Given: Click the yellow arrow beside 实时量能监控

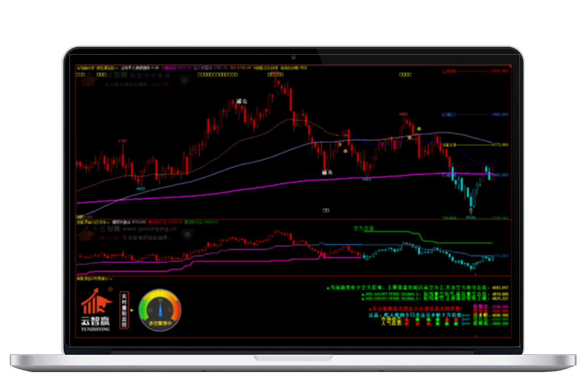Looking at the screenshot, I should [133, 311].
